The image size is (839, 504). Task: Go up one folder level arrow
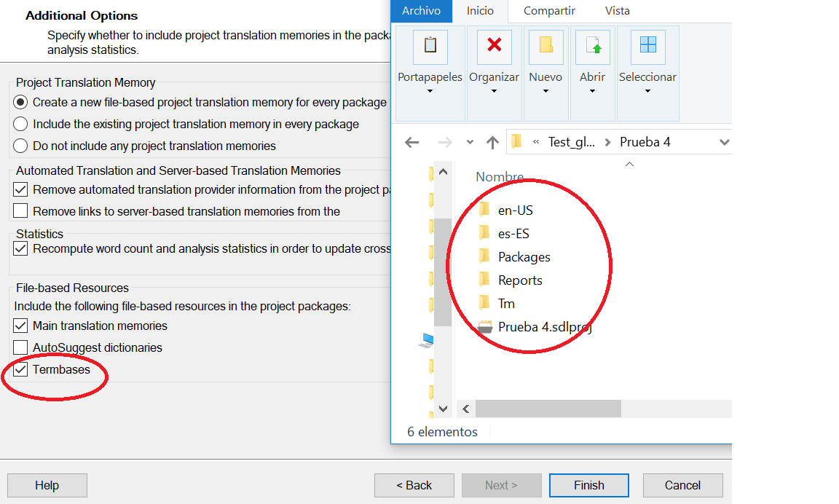point(492,142)
